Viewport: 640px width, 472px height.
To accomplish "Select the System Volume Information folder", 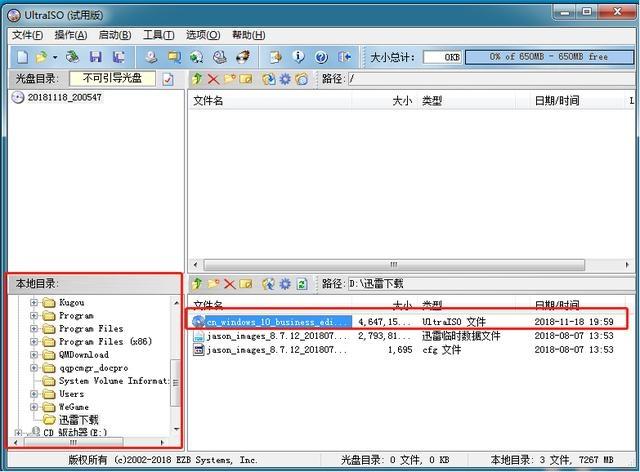I will click(113, 381).
